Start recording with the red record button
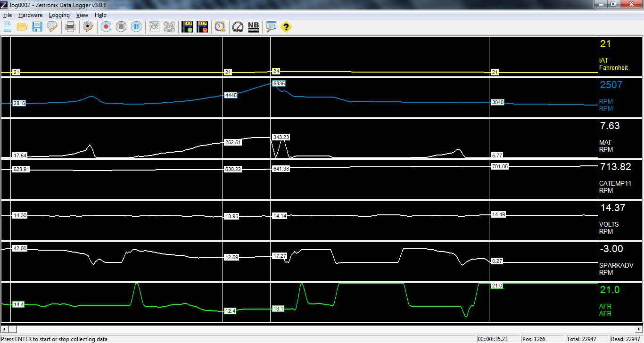 (106, 27)
